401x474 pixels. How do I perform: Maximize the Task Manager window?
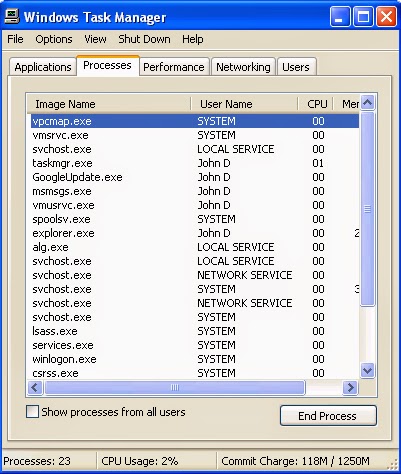(363, 17)
